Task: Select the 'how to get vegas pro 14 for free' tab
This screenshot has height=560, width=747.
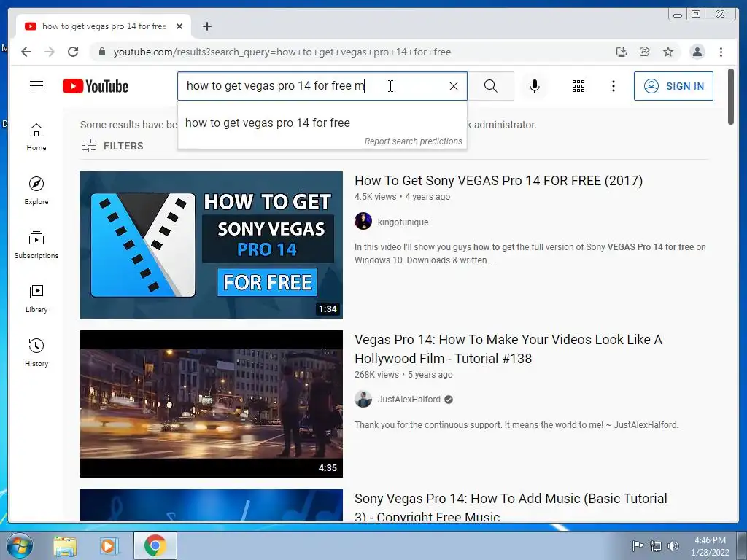Action: [104, 26]
